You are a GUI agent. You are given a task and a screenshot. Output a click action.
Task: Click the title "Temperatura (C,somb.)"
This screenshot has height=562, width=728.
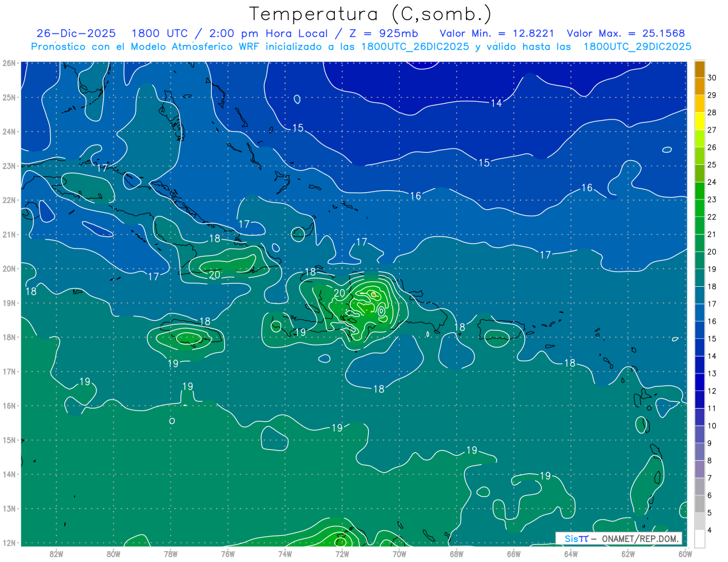371,15
